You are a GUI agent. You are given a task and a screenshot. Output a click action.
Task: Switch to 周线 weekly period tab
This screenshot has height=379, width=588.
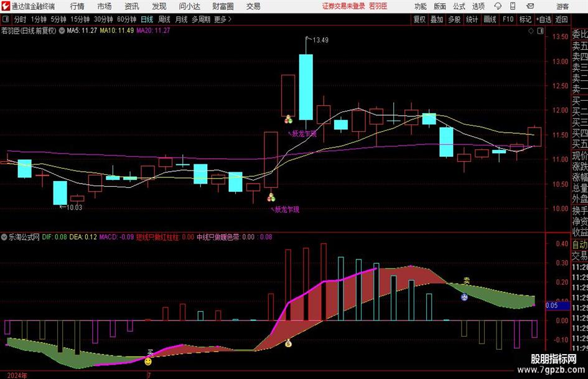click(x=164, y=19)
